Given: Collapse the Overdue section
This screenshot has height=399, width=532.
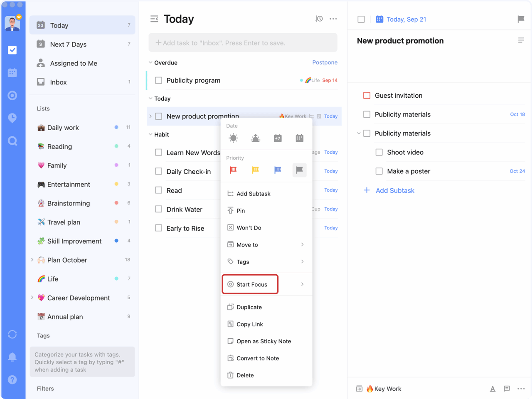Looking at the screenshot, I should pyautogui.click(x=150, y=62).
